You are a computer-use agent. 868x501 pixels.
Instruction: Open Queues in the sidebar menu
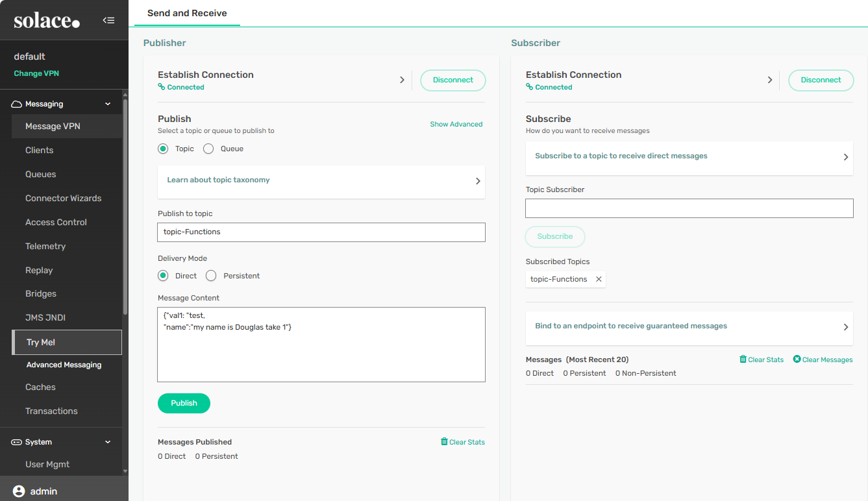[41, 174]
